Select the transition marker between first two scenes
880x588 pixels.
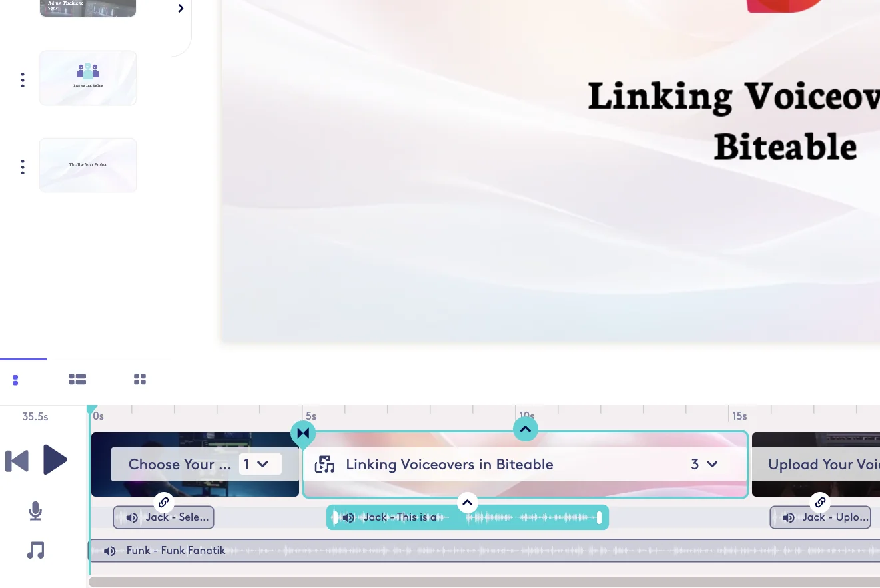click(x=303, y=433)
